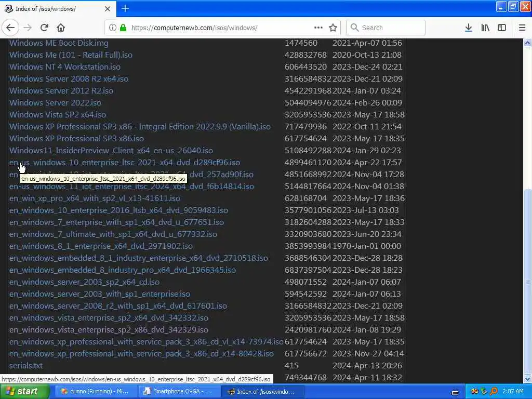Download Windows ME Boot Disk.img
This screenshot has width=532, height=399.
(59, 43)
